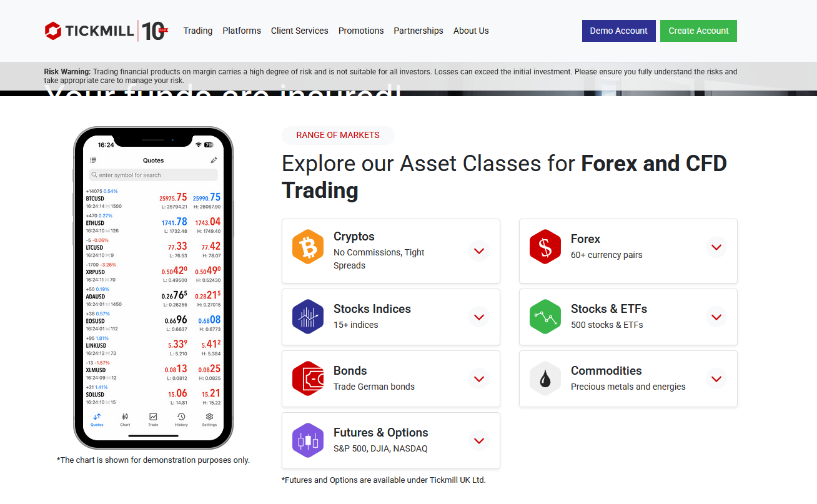
Task: Click the orange Bitcoin Cryptos icon
Action: [308, 247]
